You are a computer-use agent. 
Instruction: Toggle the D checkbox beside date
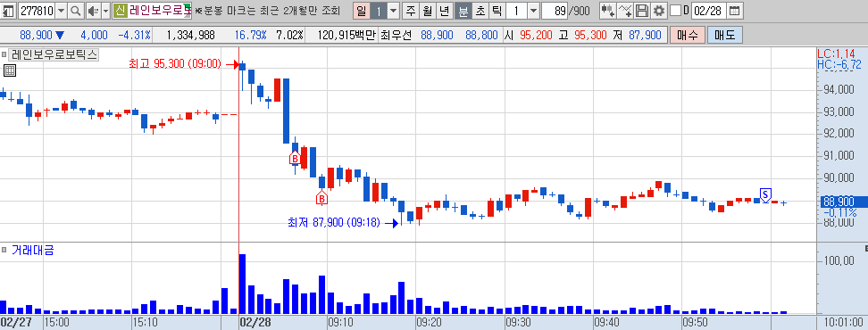(x=675, y=11)
